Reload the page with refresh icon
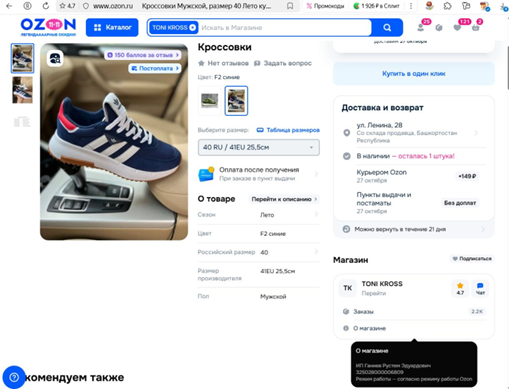This screenshot has height=389, width=509. pyautogui.click(x=46, y=6)
